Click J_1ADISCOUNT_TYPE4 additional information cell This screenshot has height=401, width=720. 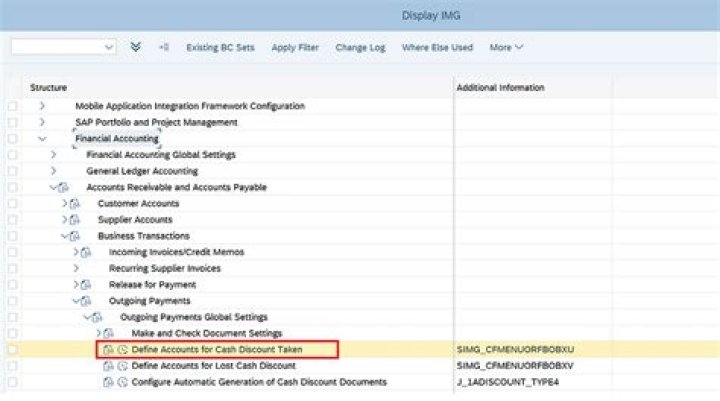coord(508,382)
